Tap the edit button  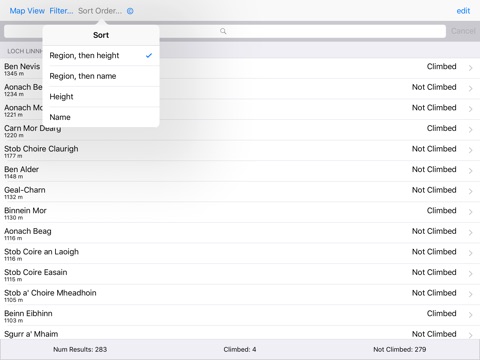coord(463,11)
